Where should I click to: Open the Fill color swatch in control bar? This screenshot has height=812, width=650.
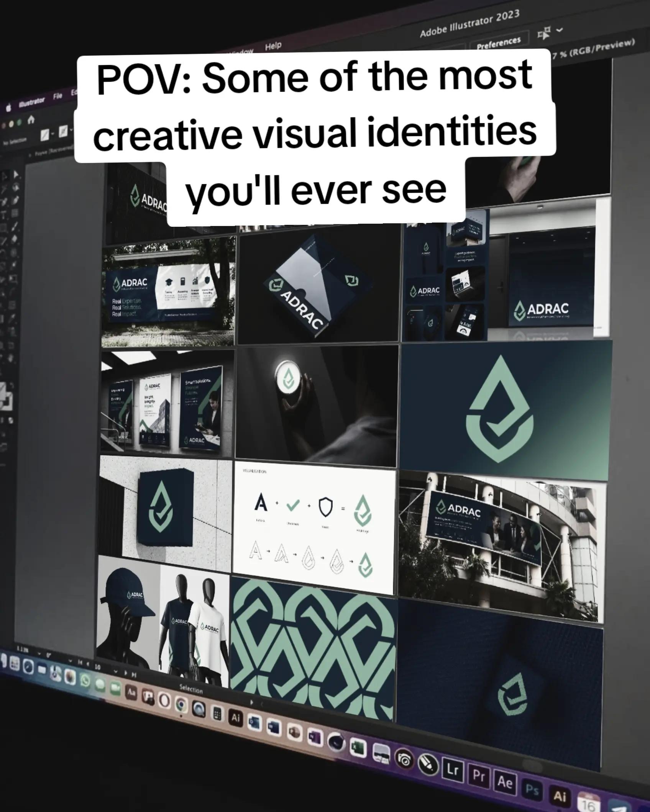tap(45, 135)
